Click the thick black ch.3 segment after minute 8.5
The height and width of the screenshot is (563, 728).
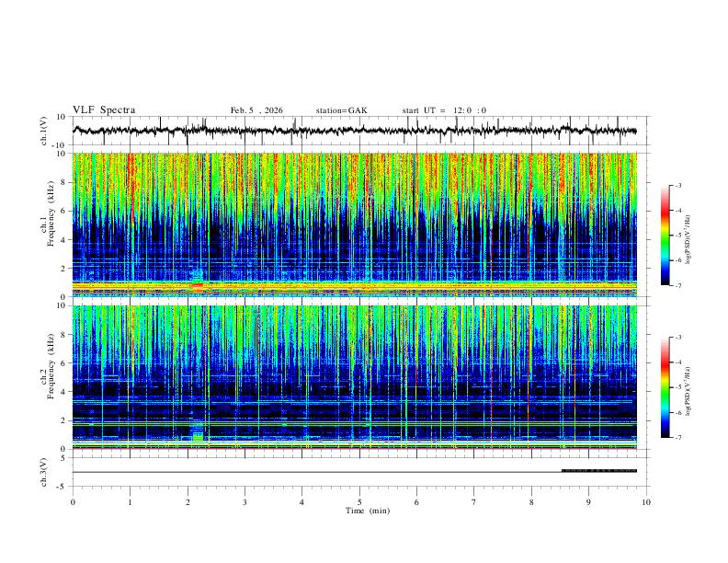coord(599,471)
